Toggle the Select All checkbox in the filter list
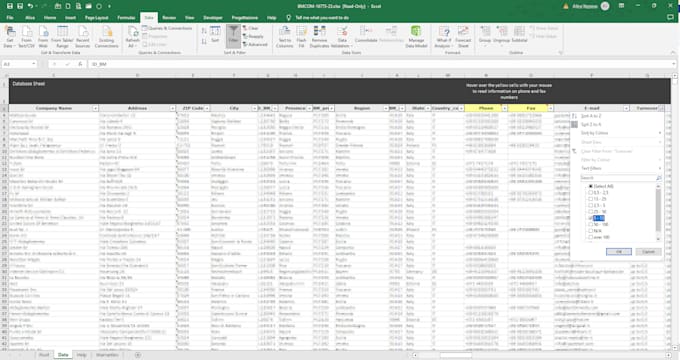 [590, 186]
